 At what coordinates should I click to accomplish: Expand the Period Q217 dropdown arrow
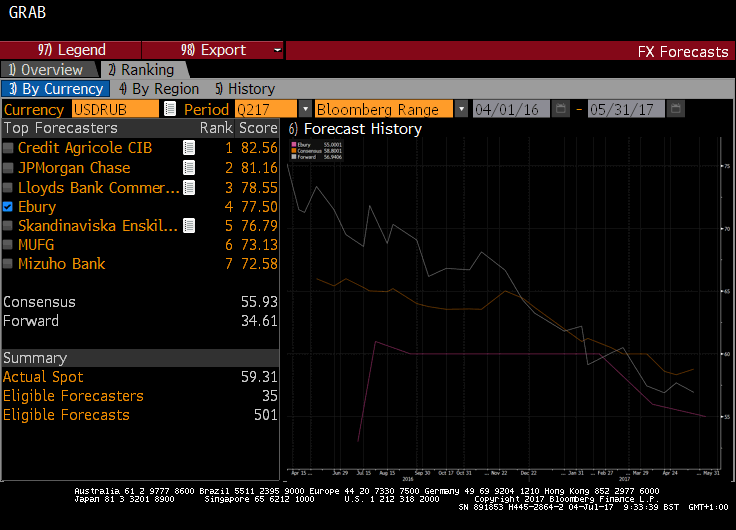point(305,109)
